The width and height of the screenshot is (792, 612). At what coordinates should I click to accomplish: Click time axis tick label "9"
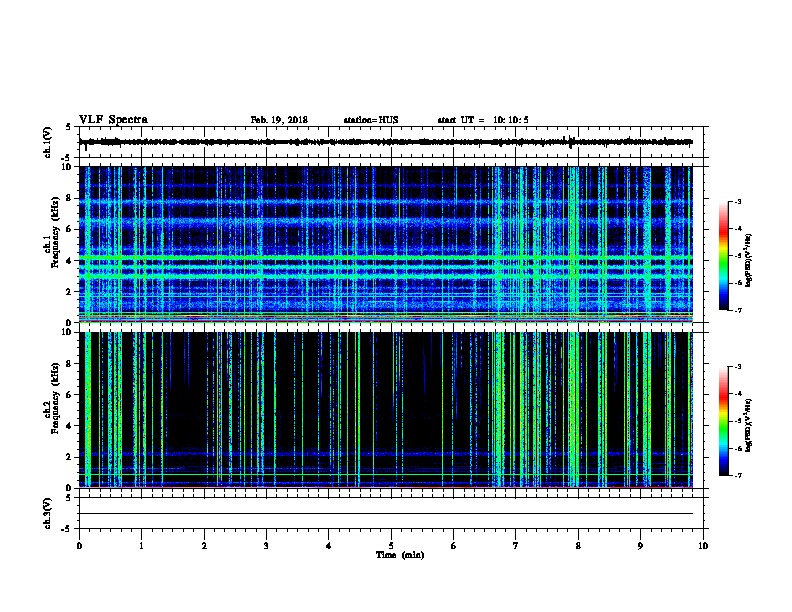pyautogui.click(x=640, y=546)
